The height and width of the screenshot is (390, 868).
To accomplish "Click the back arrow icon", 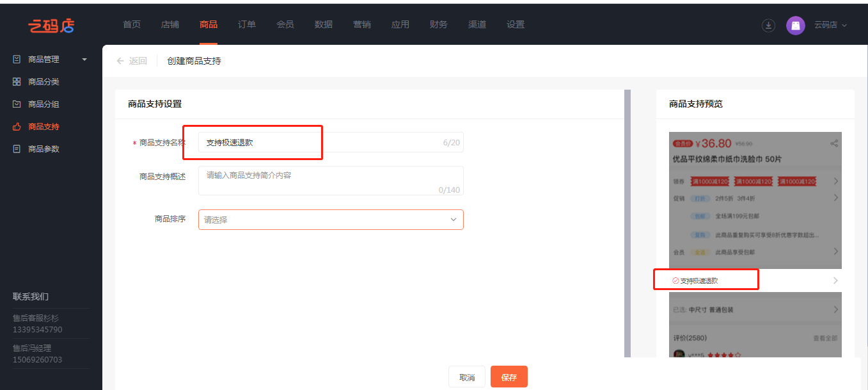I will pyautogui.click(x=120, y=61).
